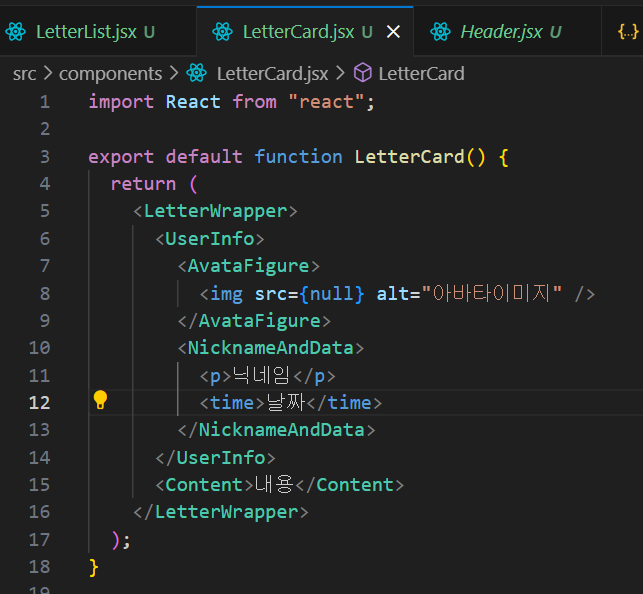This screenshot has width=643, height=594.
Task: Click the closing LetterWrapper tag on line 16
Action: (x=221, y=512)
